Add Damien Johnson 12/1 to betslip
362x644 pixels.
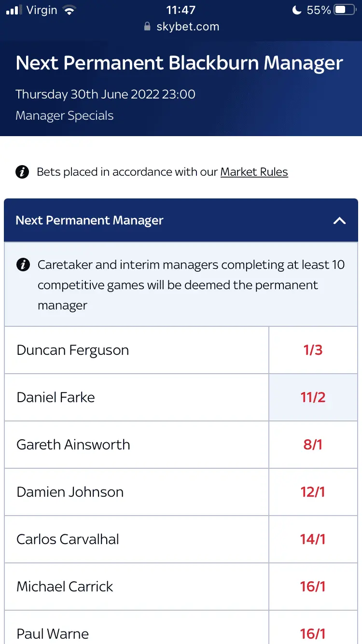coord(313,492)
